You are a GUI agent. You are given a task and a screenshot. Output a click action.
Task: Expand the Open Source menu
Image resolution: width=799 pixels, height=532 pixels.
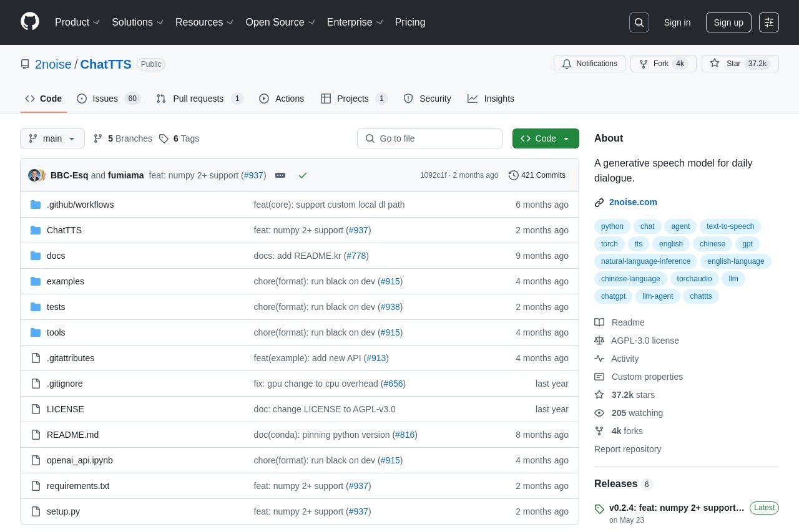coord(280,22)
